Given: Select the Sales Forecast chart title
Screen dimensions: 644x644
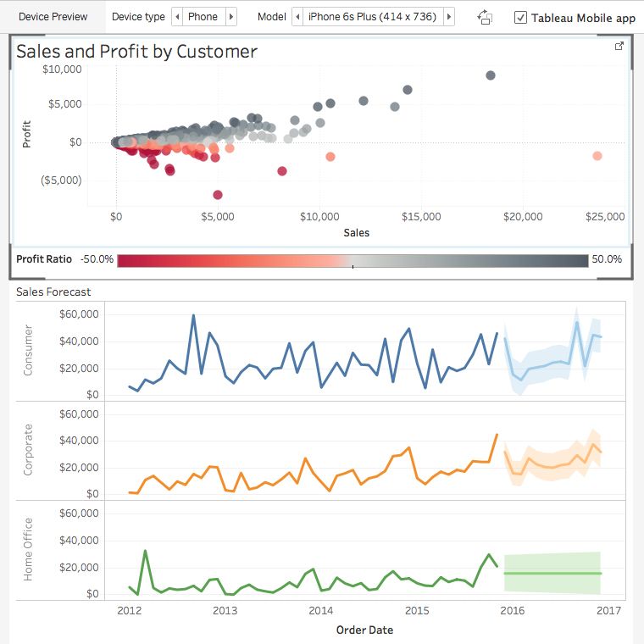Looking at the screenshot, I should click(53, 292).
